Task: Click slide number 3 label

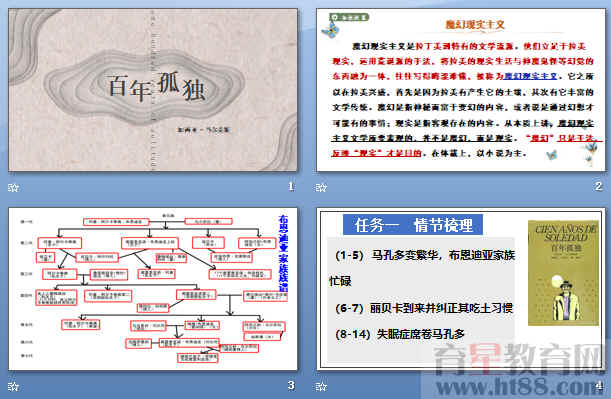Action: point(291,385)
